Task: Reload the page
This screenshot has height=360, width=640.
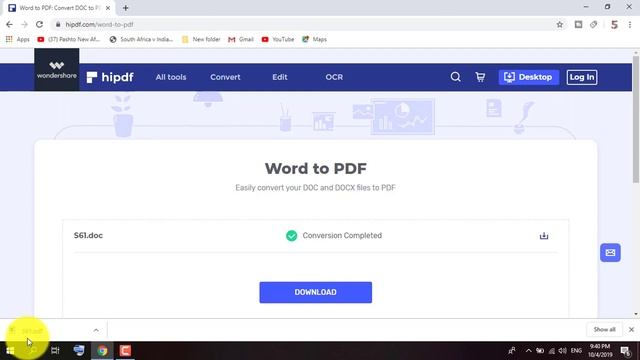Action: (x=39, y=24)
